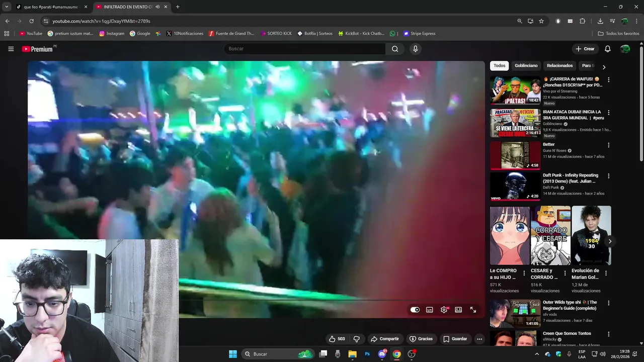
Task: Select the Relacionados filter chip
Action: click(x=559, y=66)
